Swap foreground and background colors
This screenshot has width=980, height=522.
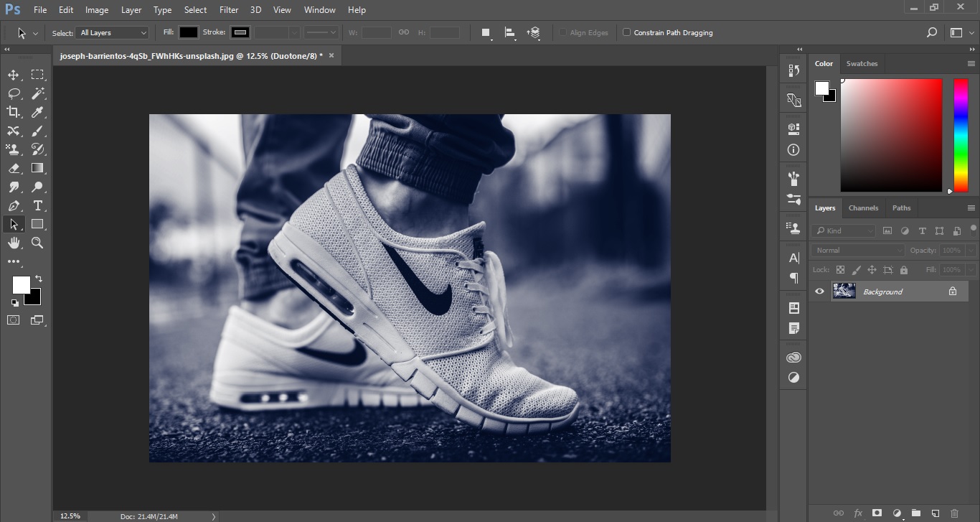[38, 279]
